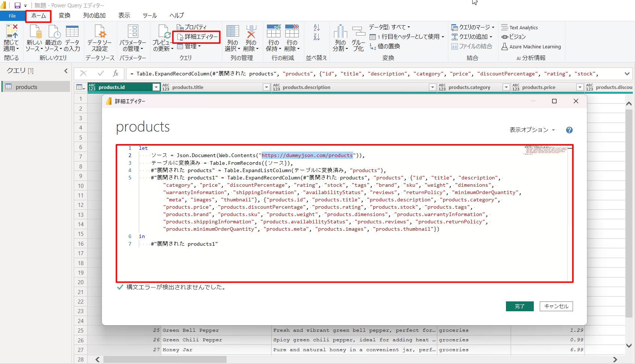The height and width of the screenshot is (364, 635).
Task: Click the Split Column (列の分割) icon
Action: click(x=340, y=32)
